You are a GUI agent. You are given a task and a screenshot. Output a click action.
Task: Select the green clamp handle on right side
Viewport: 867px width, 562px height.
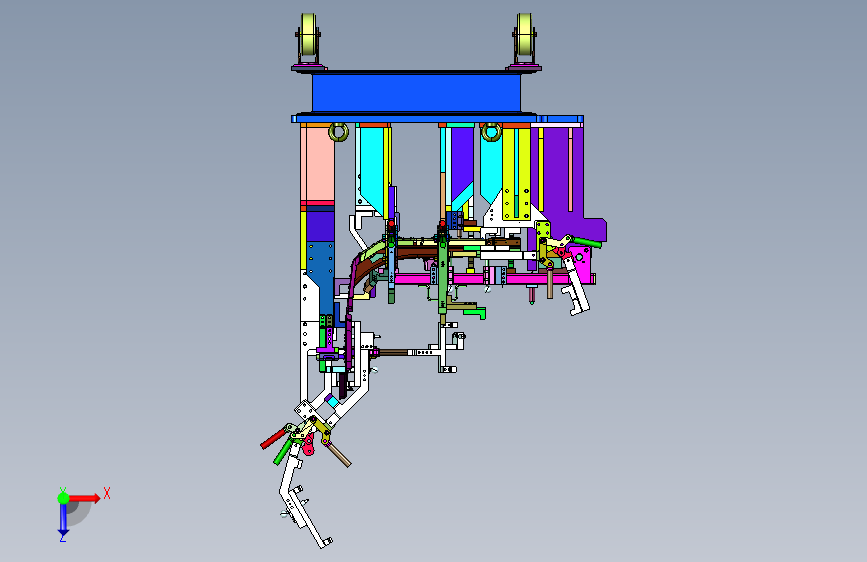[x=587, y=242]
